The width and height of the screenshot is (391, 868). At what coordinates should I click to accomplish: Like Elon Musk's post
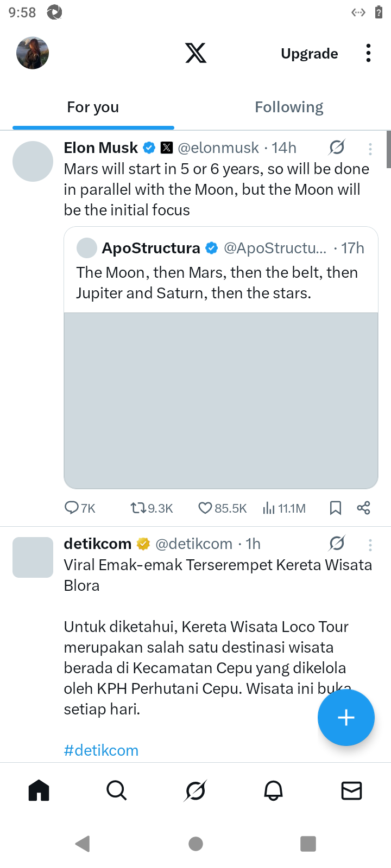[x=205, y=508]
